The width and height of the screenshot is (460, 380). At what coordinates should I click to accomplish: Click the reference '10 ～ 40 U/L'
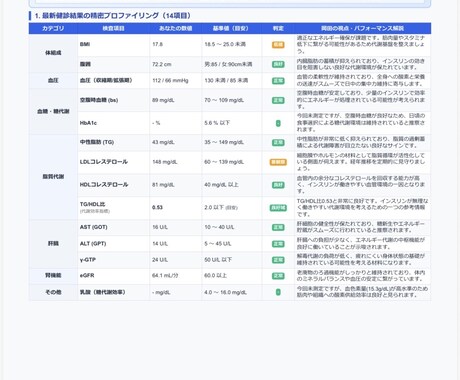tap(219, 227)
